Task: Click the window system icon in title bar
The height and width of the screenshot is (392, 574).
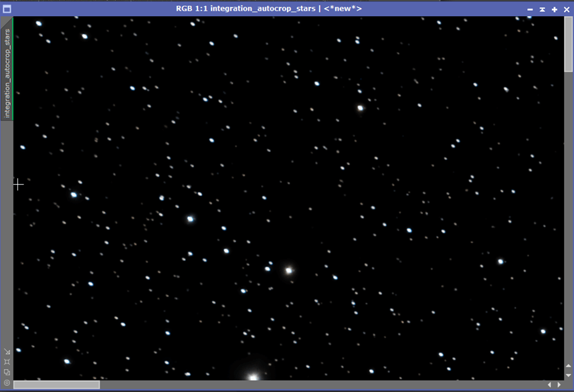Action: [7, 9]
